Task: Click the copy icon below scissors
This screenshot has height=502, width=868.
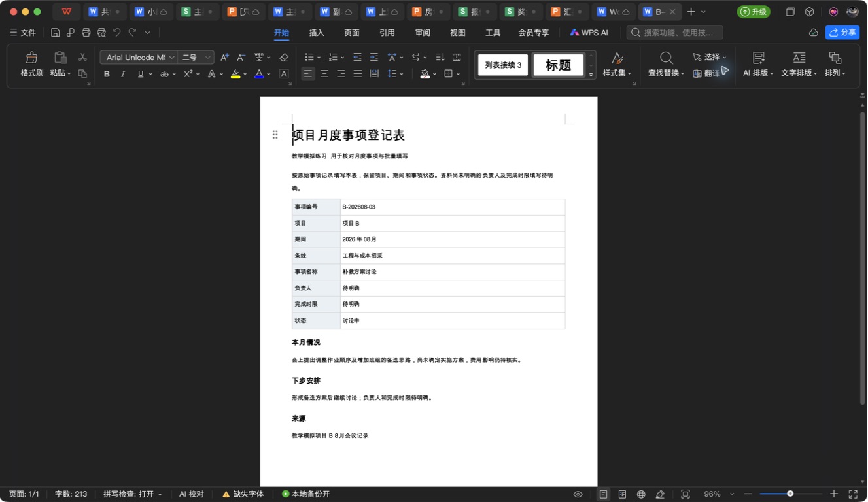Action: point(82,74)
